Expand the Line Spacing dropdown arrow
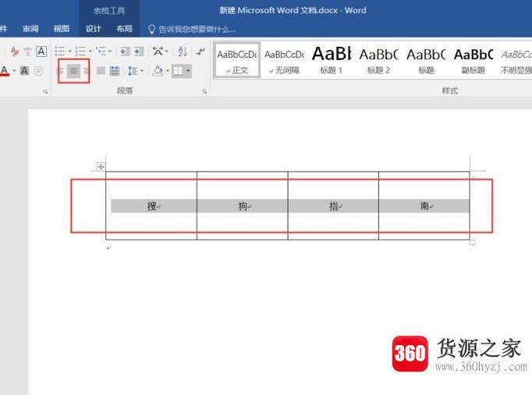 point(142,70)
